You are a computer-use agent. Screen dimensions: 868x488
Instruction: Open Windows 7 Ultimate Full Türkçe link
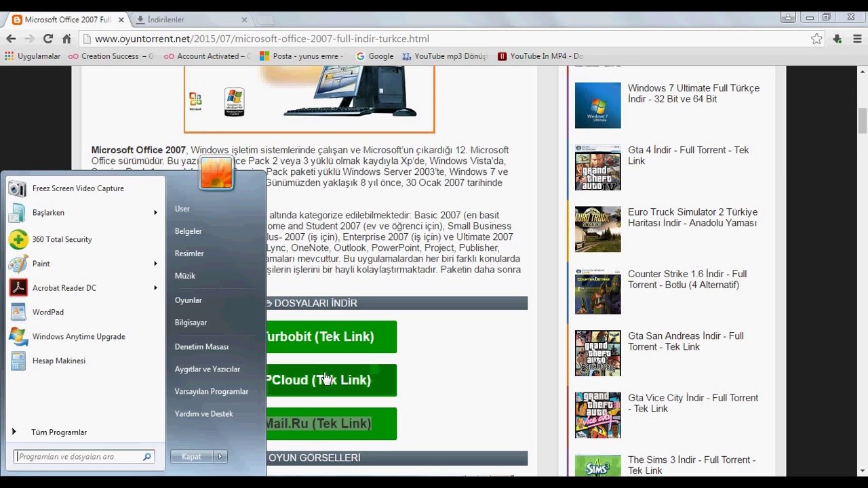tap(694, 94)
